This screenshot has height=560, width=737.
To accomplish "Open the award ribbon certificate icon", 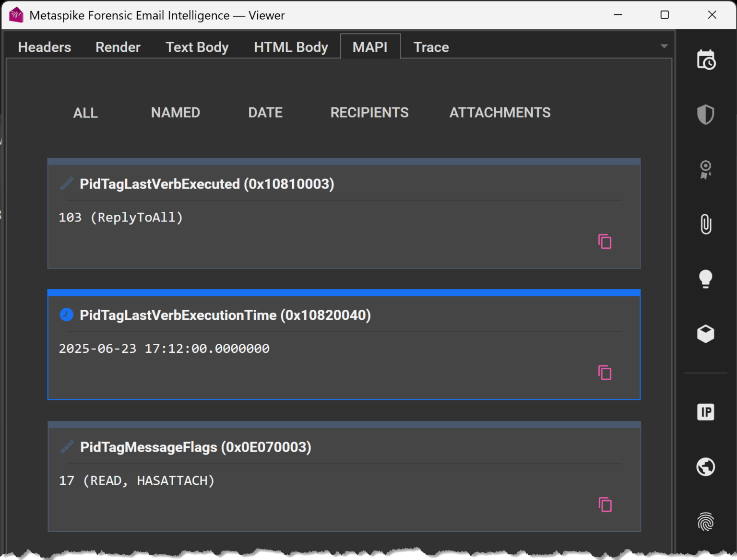I will 705,170.
